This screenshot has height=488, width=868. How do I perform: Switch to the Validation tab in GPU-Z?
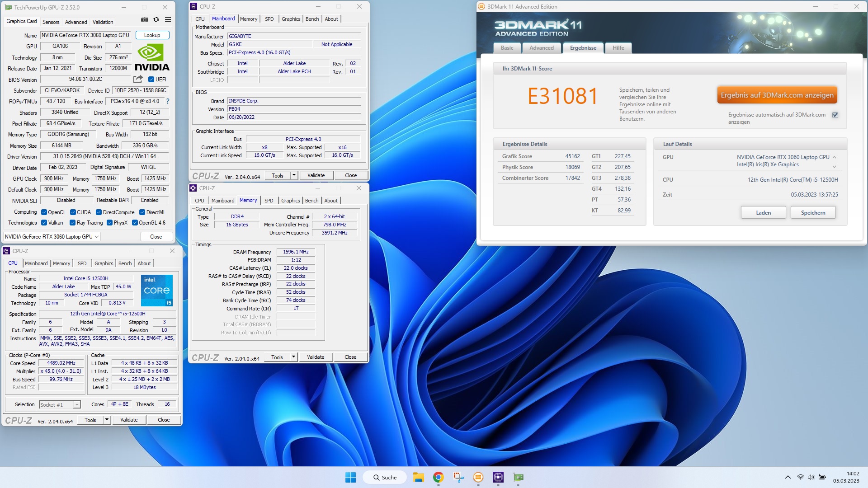point(103,22)
